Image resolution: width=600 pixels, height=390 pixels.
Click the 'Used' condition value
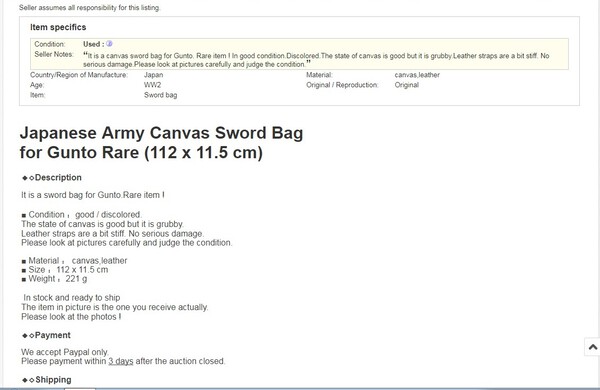click(91, 44)
